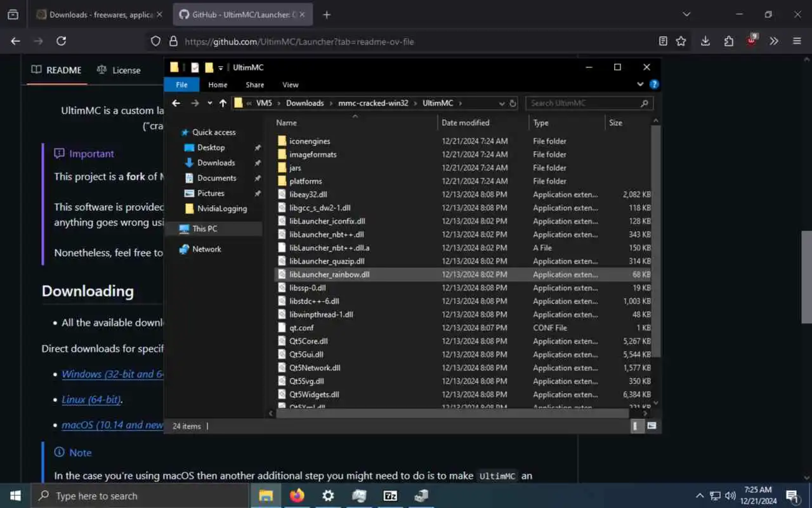This screenshot has height=508, width=812.
Task: Click the Windows Start button
Action: click(15, 496)
